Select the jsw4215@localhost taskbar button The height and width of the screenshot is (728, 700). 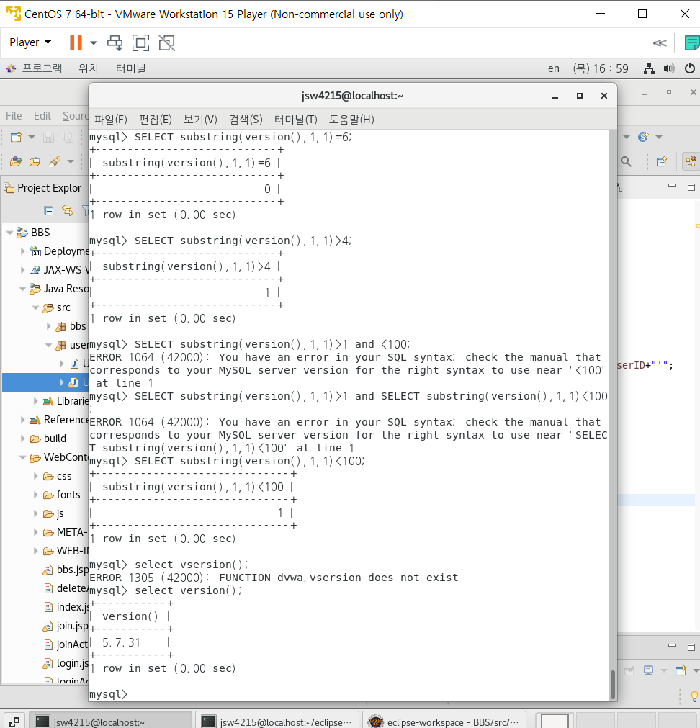click(112, 719)
